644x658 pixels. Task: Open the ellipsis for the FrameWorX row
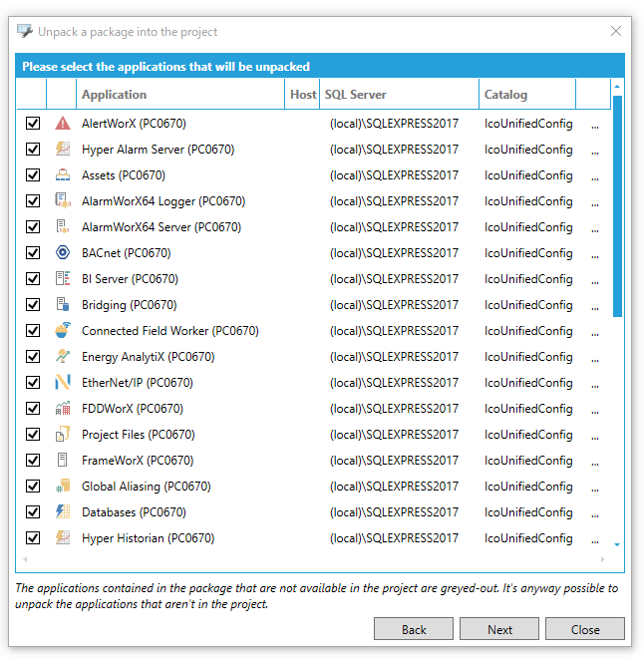[x=595, y=463]
